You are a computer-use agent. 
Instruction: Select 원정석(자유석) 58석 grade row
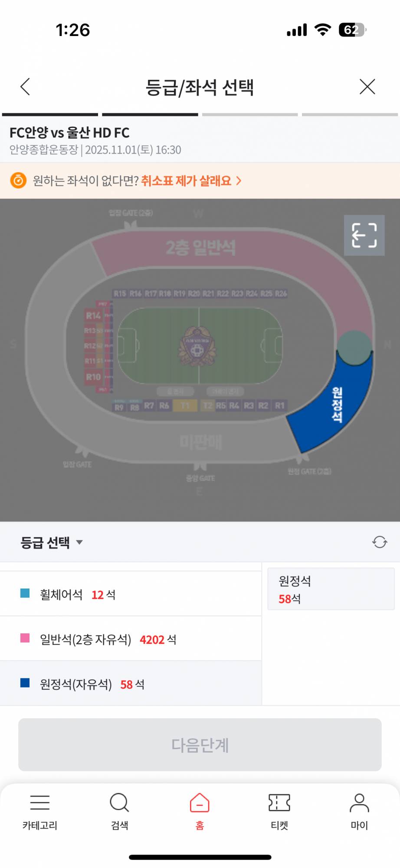(x=130, y=684)
